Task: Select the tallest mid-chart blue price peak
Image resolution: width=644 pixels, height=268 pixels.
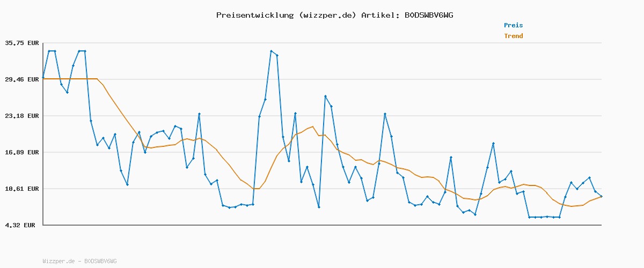Action: [x=271, y=51]
